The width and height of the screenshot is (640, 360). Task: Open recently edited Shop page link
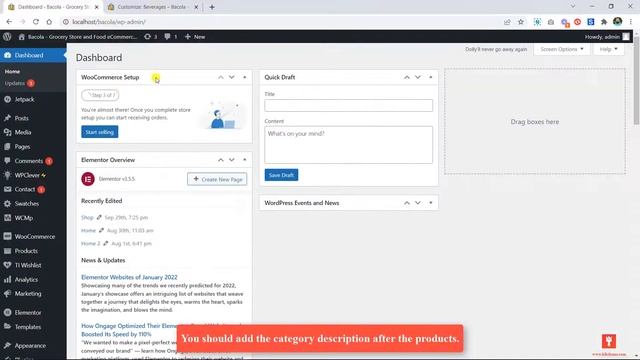pos(87,218)
